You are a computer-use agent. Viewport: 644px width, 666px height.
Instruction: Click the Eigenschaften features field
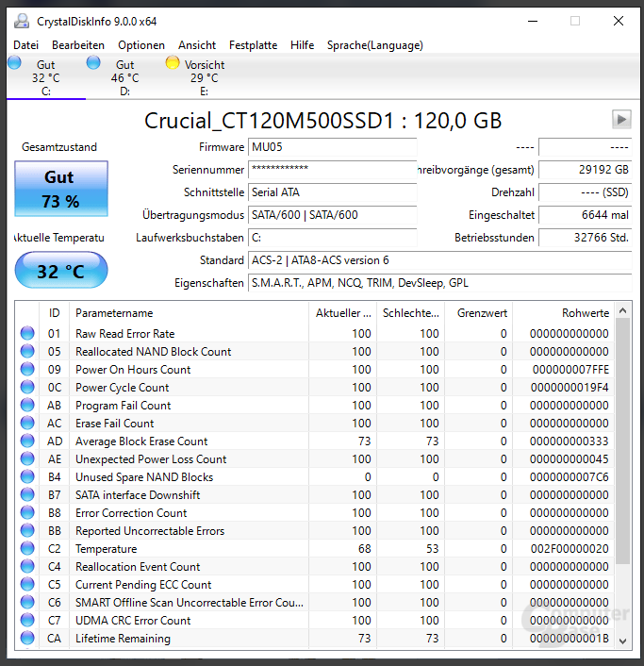(x=440, y=283)
